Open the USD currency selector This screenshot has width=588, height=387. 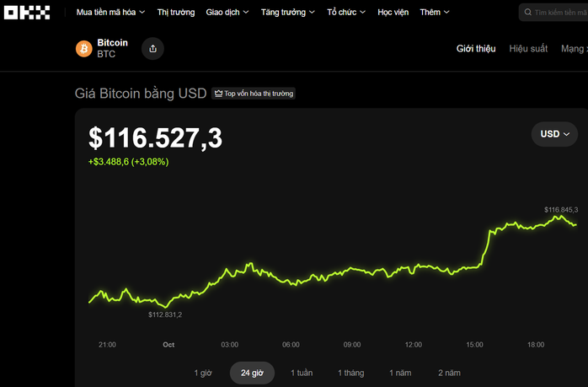554,134
